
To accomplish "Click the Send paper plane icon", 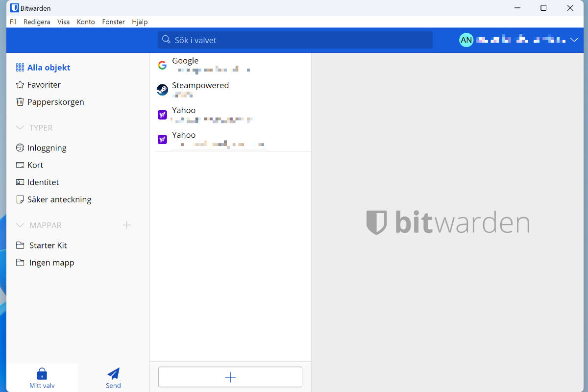I will coord(113,374).
